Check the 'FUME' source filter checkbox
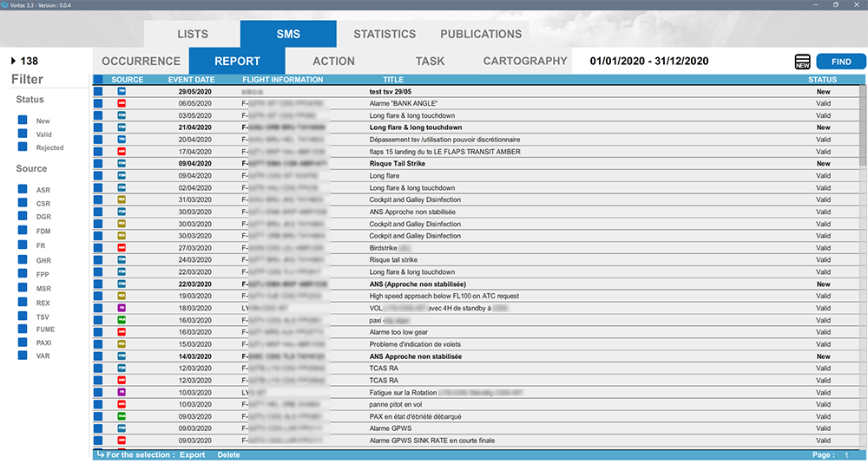The width and height of the screenshot is (868, 470). click(x=22, y=329)
